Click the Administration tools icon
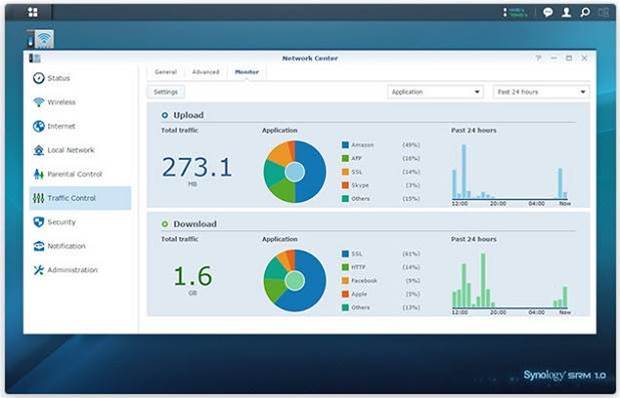 (39, 270)
